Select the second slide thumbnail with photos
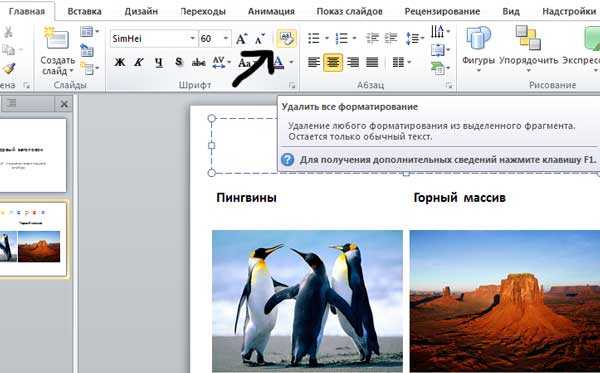The width and height of the screenshot is (600, 373). [33, 239]
